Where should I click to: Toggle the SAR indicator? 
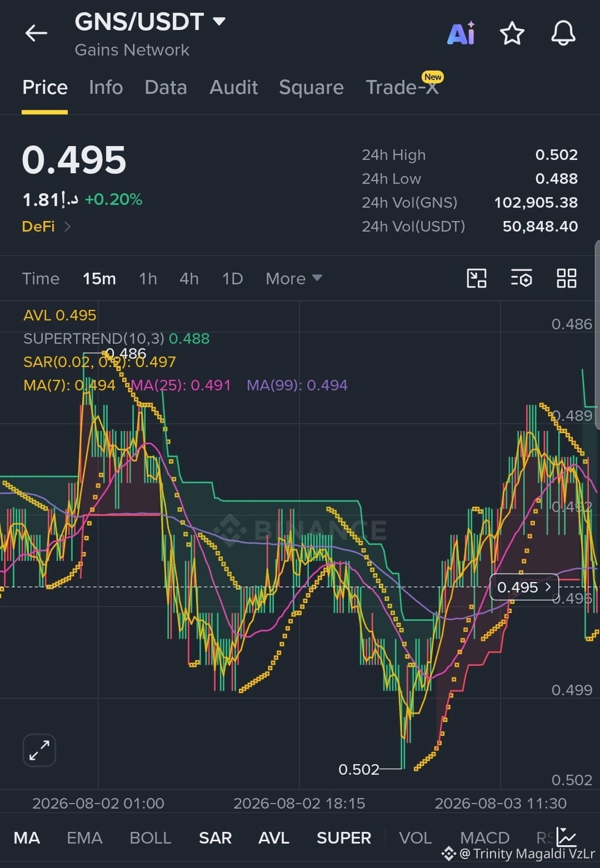click(x=215, y=837)
